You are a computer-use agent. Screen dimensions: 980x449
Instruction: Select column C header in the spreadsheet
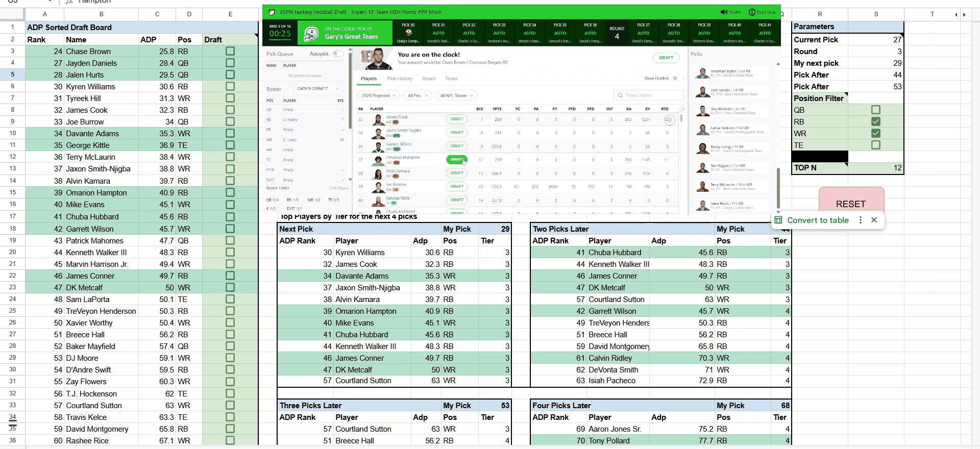(x=157, y=14)
